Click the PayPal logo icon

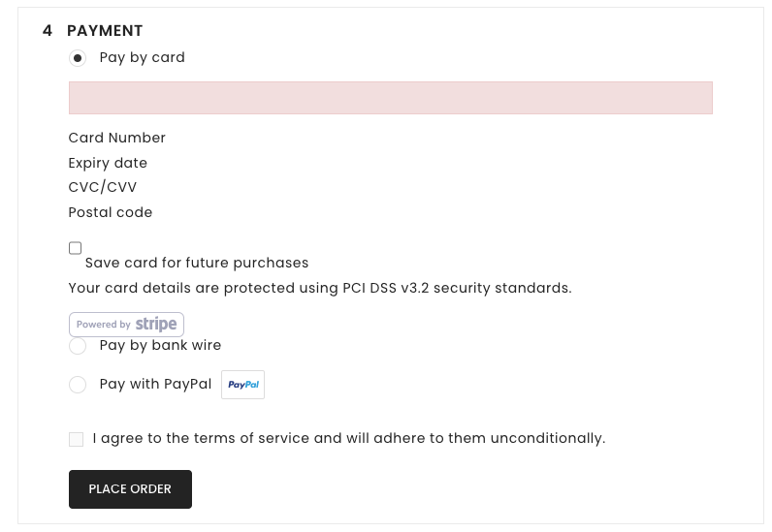(243, 385)
